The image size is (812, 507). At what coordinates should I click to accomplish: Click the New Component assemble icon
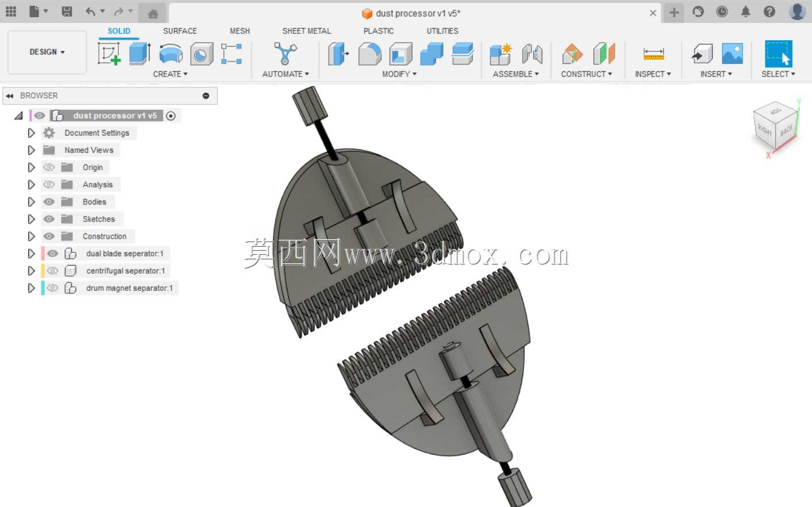pos(501,54)
